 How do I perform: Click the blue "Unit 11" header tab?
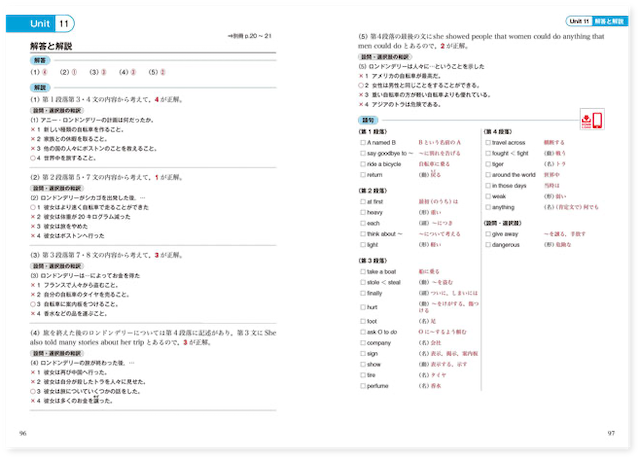point(40,24)
